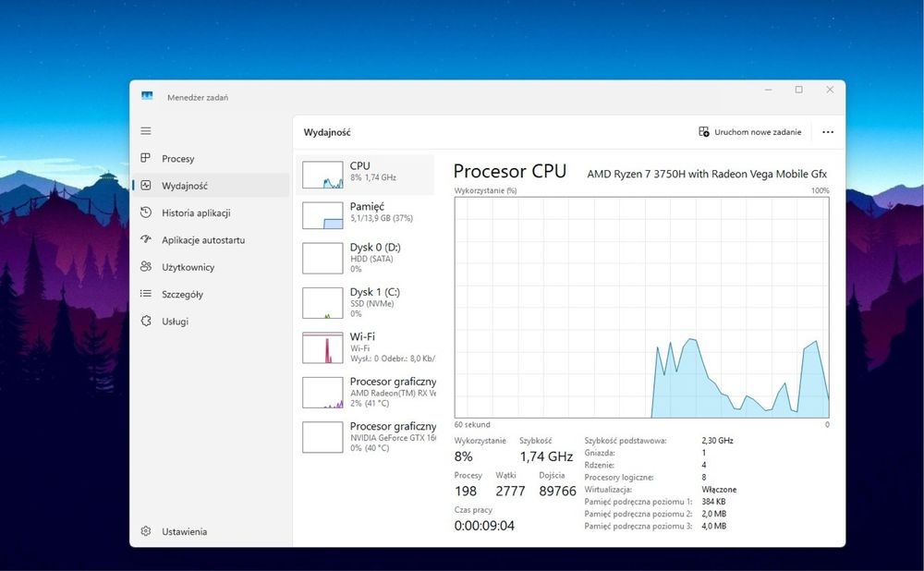Click the Aplikacje autostartu gauge icon

tap(146, 239)
